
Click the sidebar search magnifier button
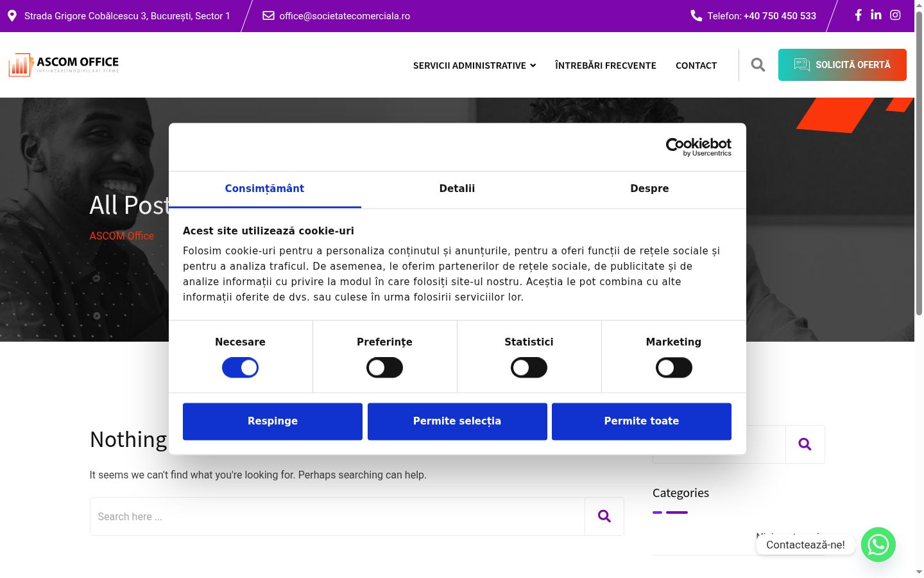pos(805,444)
